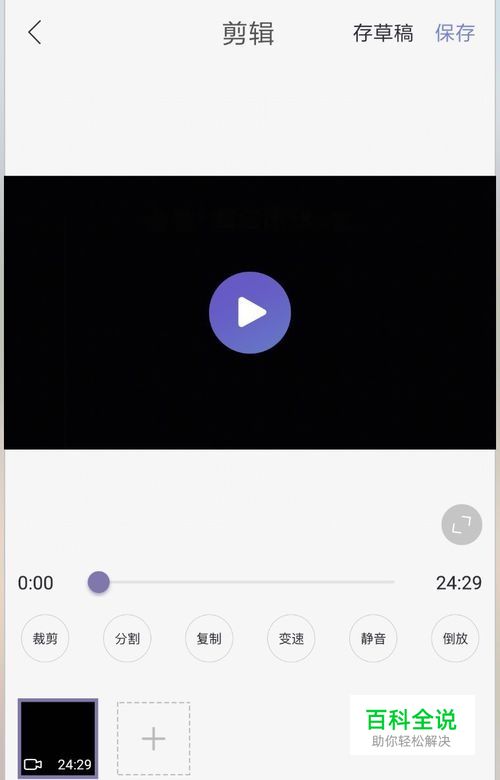Open the 变速 speed tool
The width and height of the screenshot is (500, 780).
(291, 638)
